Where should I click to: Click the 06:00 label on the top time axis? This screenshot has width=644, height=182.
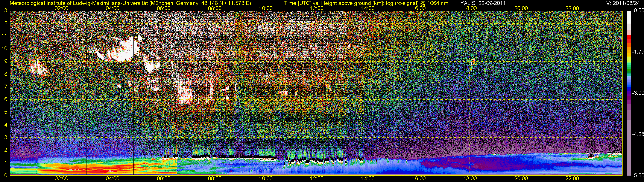(164, 8)
